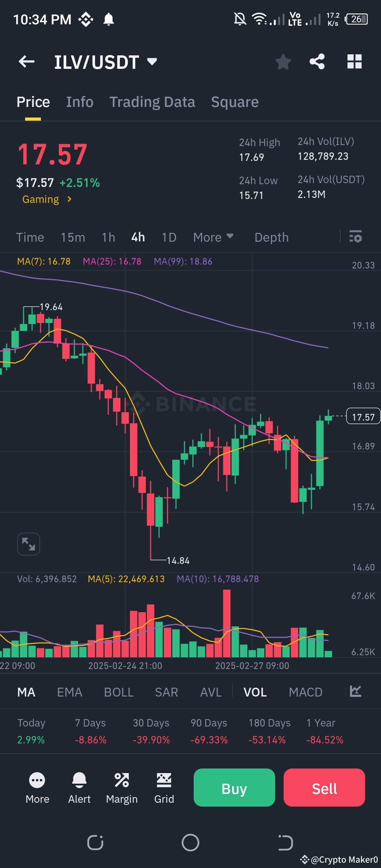
Task: Tap the 17.57 price label on chart
Action: [363, 417]
